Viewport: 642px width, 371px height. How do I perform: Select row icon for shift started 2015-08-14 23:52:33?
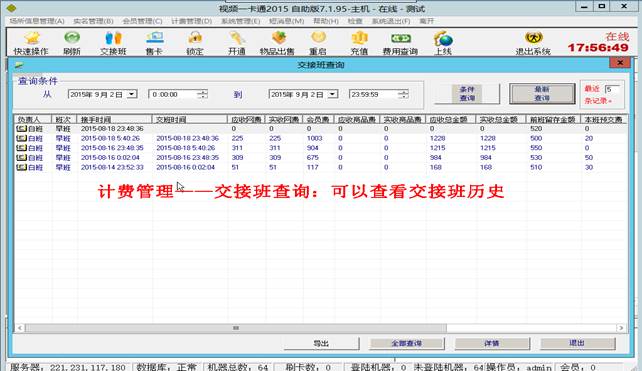[x=21, y=167]
